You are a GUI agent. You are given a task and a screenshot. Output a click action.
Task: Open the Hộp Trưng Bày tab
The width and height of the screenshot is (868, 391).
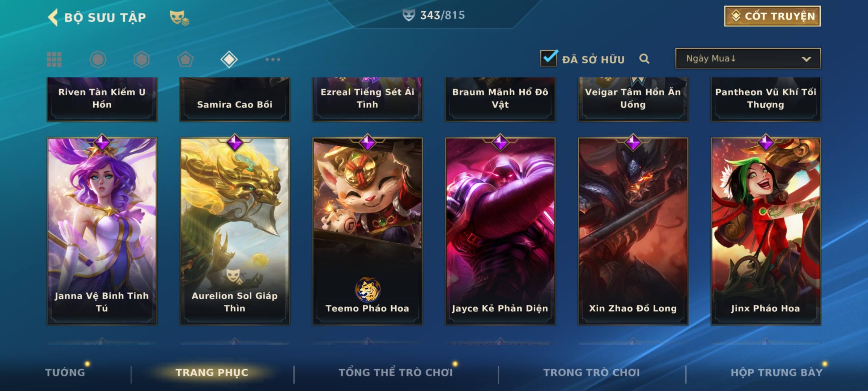point(776,372)
